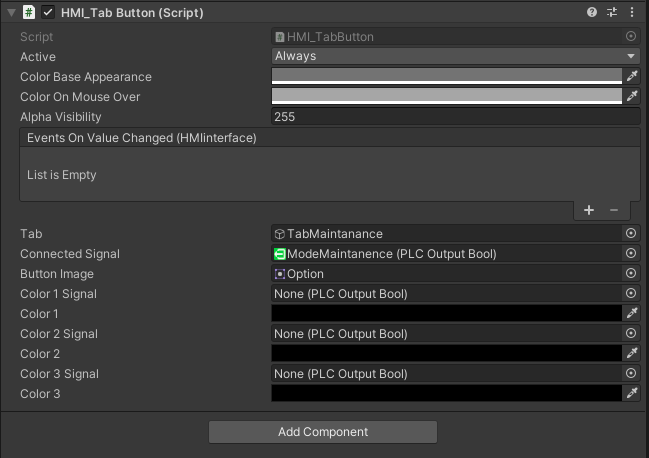Image resolution: width=649 pixels, height=458 pixels.
Task: Collapse the HMI_Tab Button component foldout
Action: pos(11,13)
